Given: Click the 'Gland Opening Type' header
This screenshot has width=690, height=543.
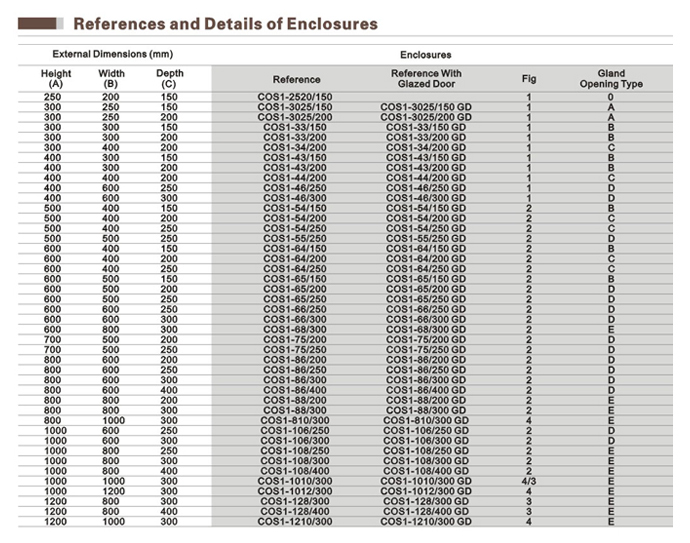Looking at the screenshot, I should coord(611,78).
